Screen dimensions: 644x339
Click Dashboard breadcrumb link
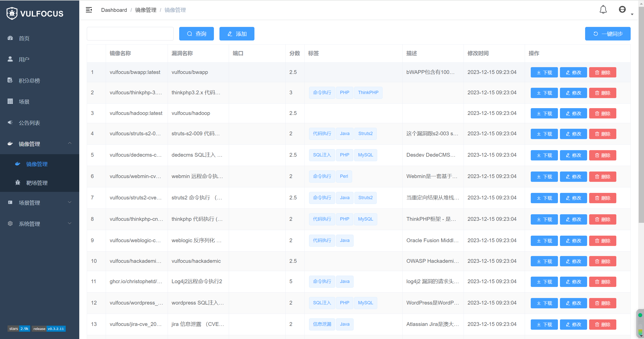click(x=114, y=10)
